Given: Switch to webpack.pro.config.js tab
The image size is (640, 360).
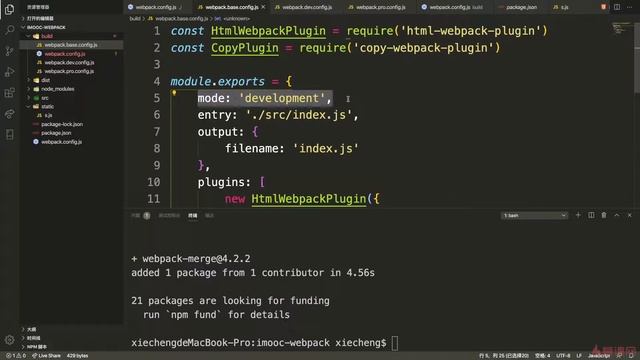Looking at the screenshot, I should click(x=380, y=7).
